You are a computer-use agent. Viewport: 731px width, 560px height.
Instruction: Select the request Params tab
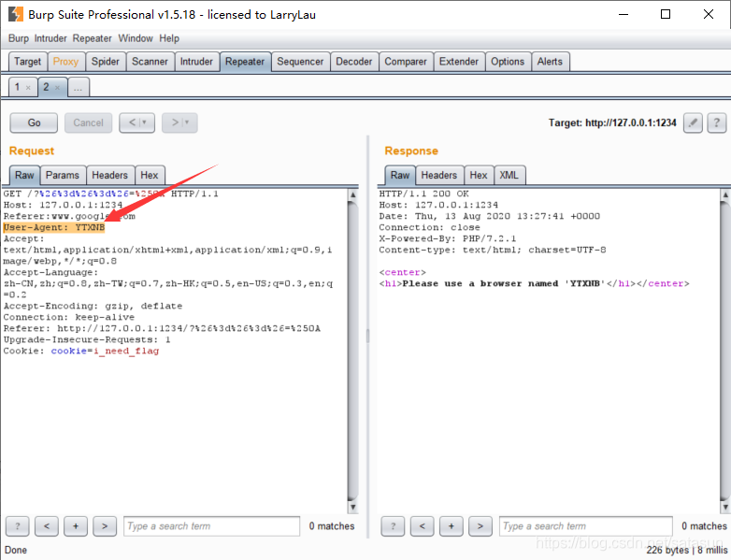click(63, 176)
